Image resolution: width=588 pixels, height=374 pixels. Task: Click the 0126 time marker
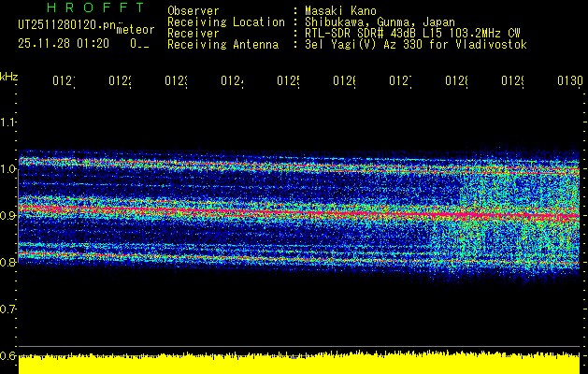click(x=345, y=80)
